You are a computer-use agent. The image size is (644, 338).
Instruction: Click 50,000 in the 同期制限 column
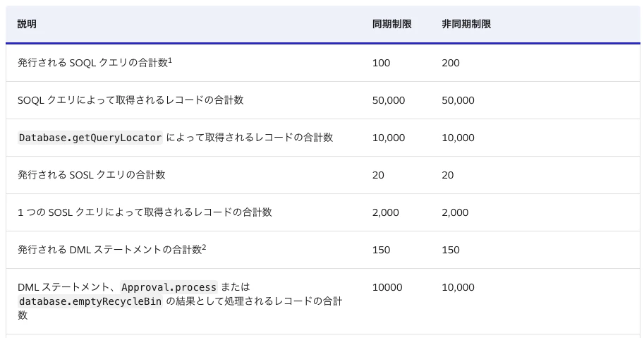click(x=389, y=100)
